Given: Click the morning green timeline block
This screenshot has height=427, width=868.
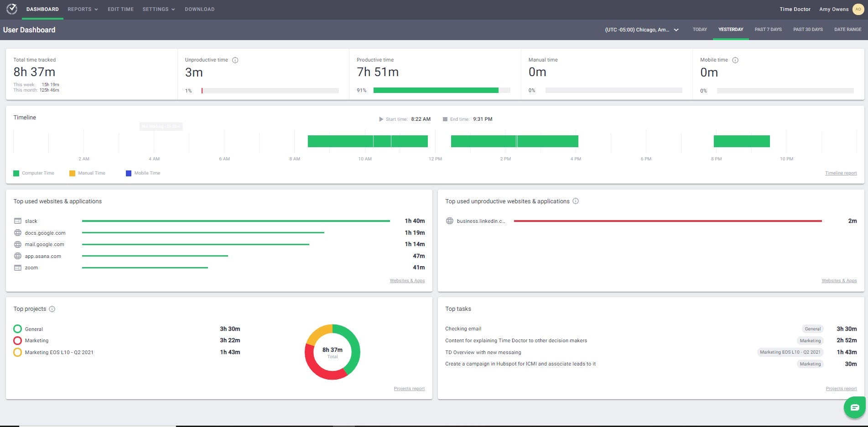Looking at the screenshot, I should click(368, 141).
